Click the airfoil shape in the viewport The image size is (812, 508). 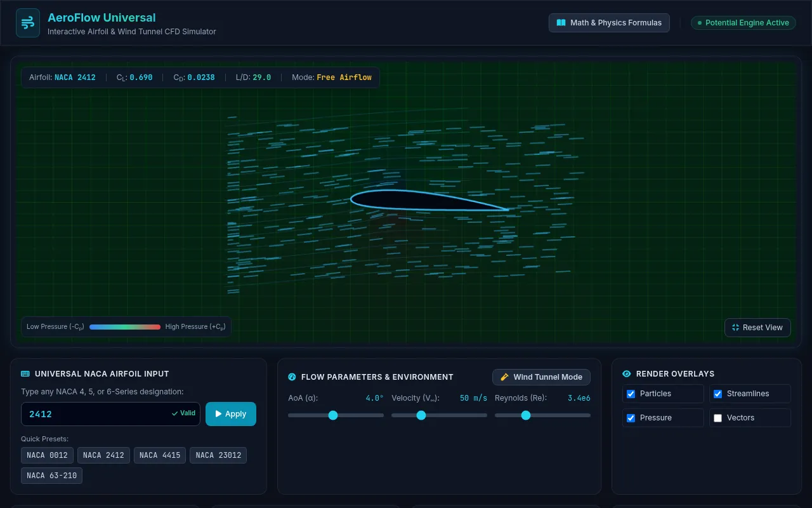point(429,201)
